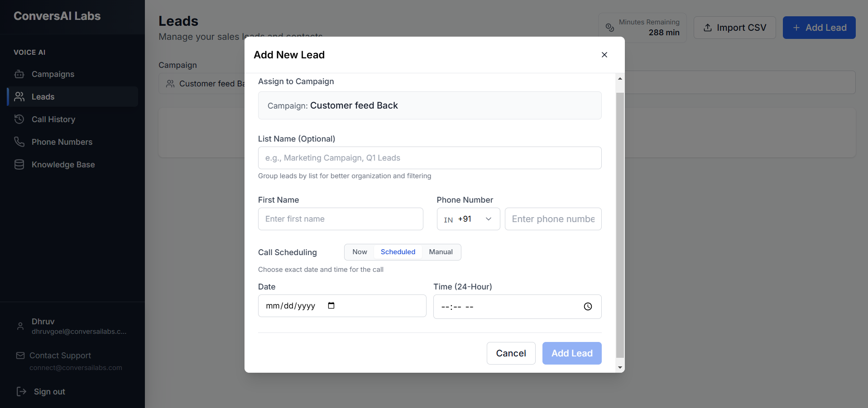Click the List Name input field
Screen dimensions: 868x408
click(430, 158)
